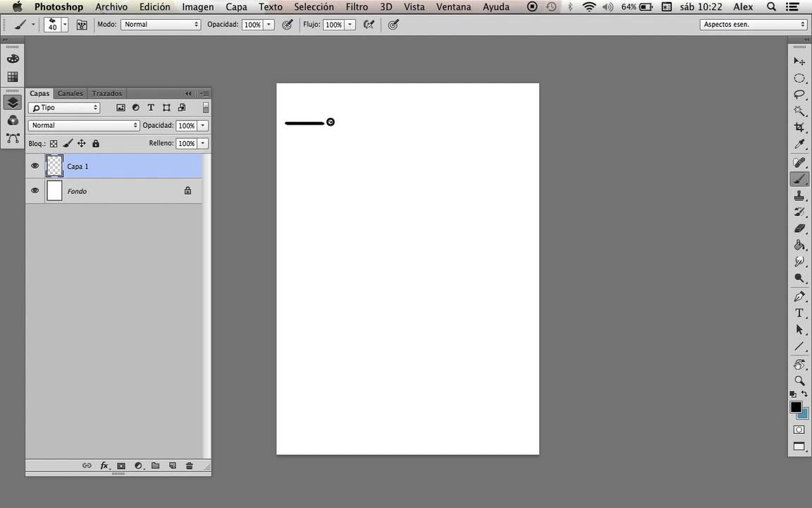Open the tool preset picker arrow
The height and width of the screenshot is (508, 812).
(x=33, y=25)
